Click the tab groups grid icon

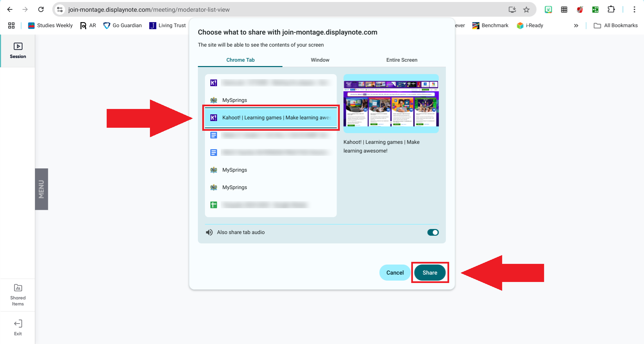point(11,25)
